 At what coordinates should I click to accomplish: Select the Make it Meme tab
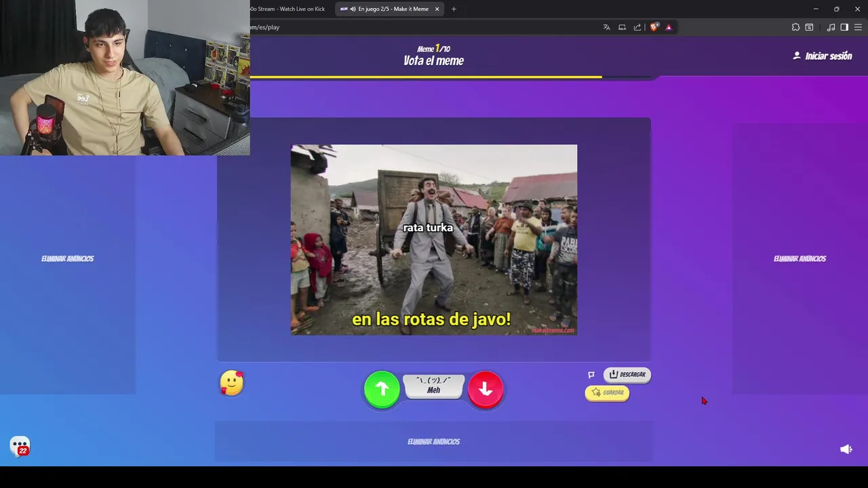tap(390, 9)
